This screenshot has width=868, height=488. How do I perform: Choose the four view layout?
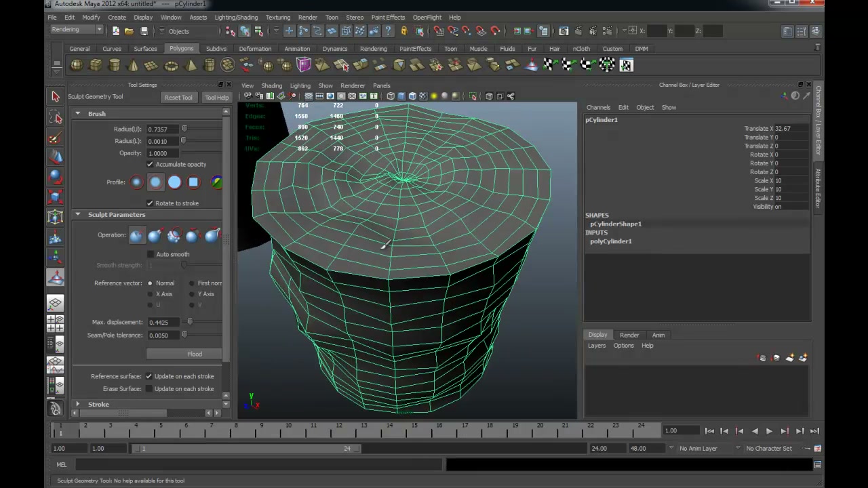pyautogui.click(x=56, y=323)
